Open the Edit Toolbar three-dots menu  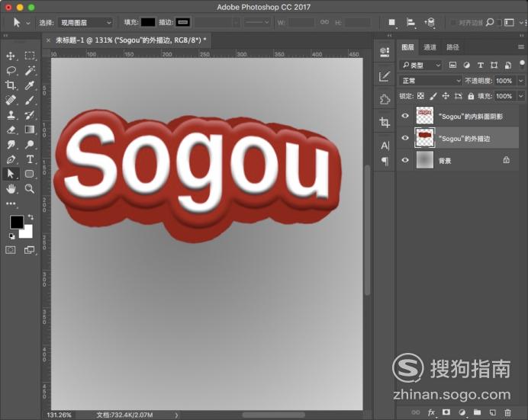coord(11,204)
